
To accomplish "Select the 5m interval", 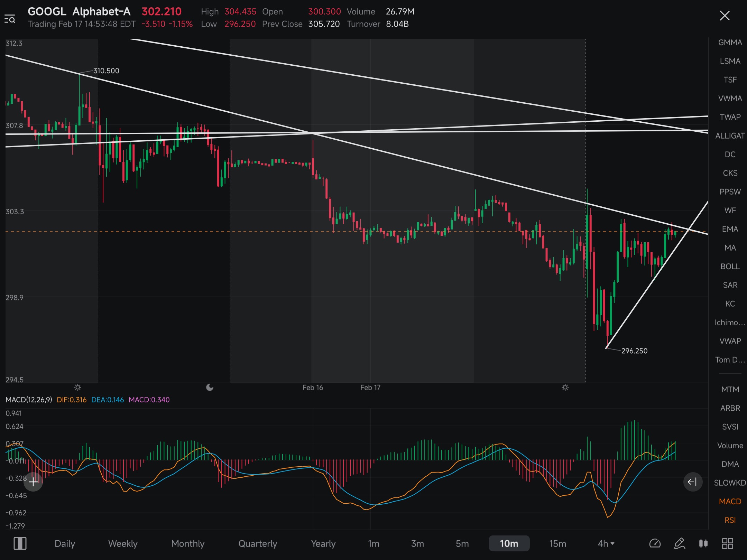I will tap(462, 543).
